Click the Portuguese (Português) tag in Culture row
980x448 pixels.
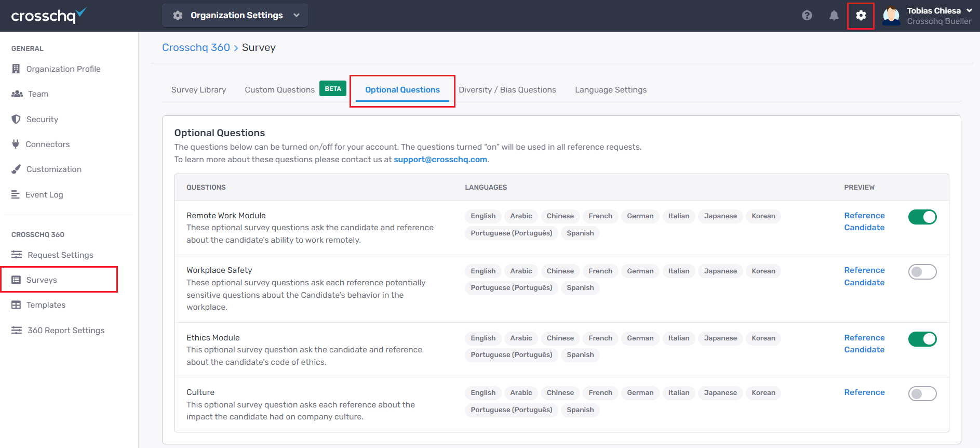pos(512,410)
